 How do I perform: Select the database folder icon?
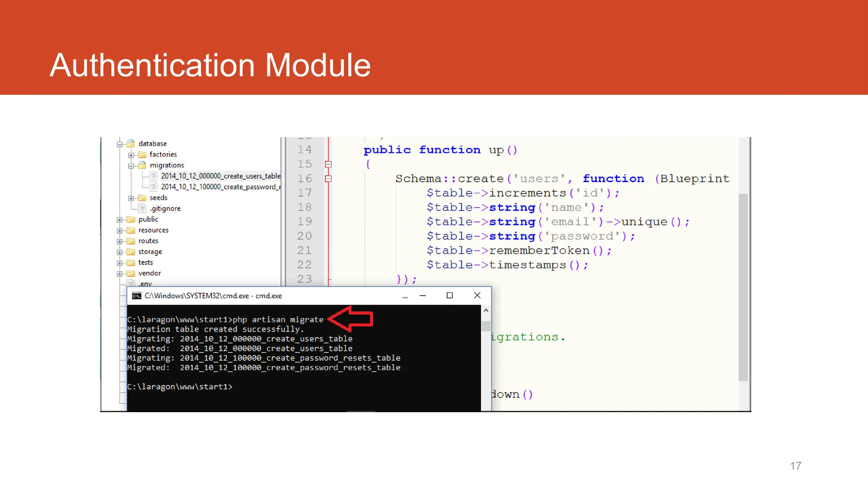click(x=131, y=143)
